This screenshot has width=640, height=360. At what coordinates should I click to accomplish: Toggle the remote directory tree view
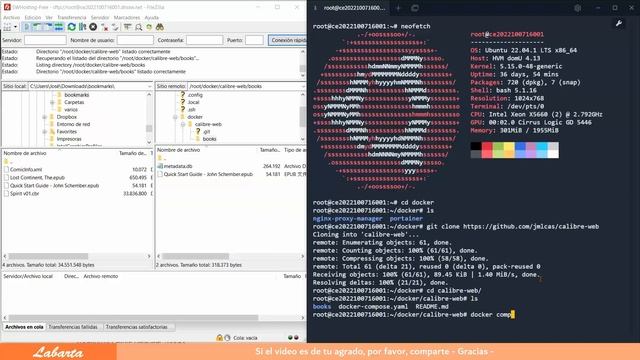tap(48, 27)
